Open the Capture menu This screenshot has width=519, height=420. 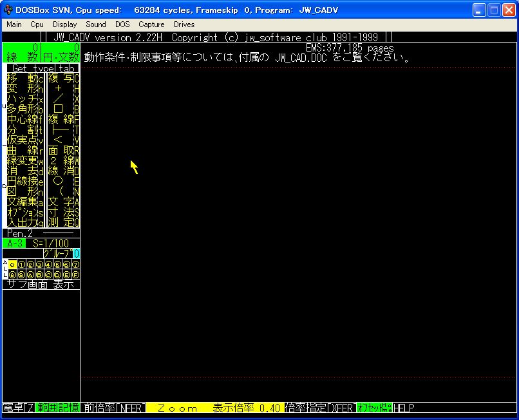151,24
